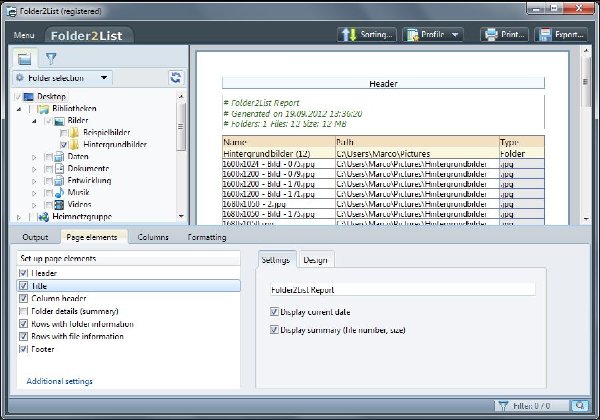
Task: Toggle the Title page element checkbox
Action: click(23, 286)
